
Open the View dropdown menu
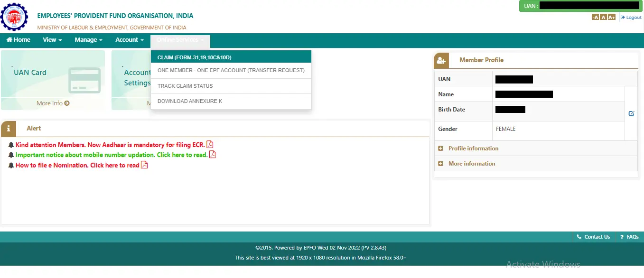pyautogui.click(x=52, y=40)
